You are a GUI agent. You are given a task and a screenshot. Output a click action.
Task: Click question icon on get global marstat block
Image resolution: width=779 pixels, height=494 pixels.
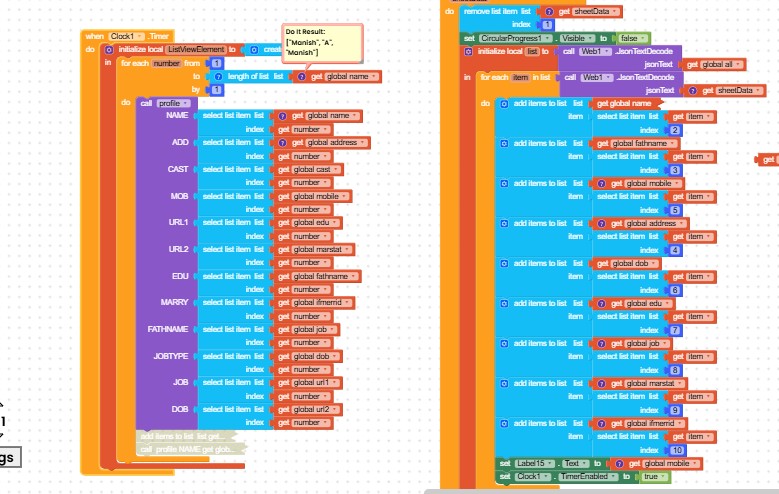(x=601, y=384)
